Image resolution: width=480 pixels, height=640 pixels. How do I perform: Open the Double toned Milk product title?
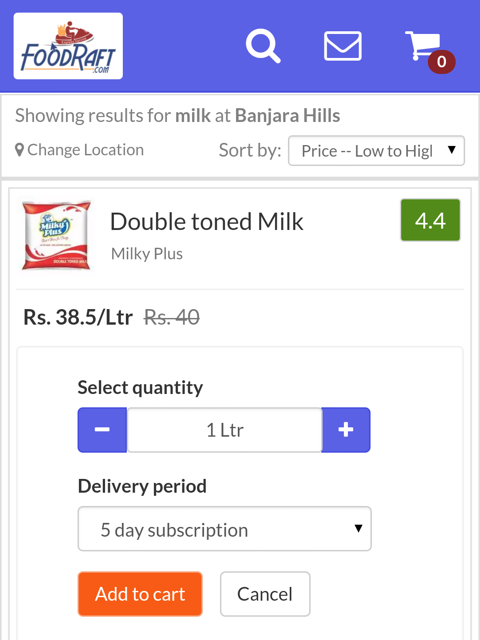coord(207,222)
